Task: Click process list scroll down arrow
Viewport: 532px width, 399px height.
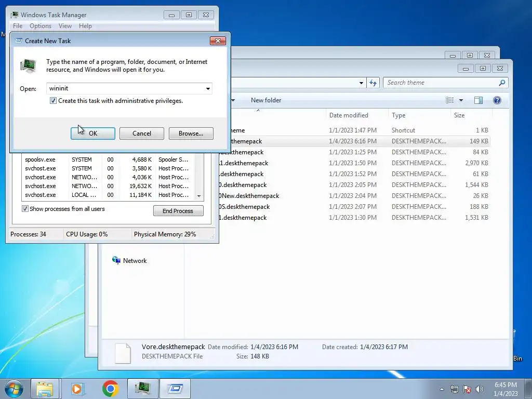Action: click(x=199, y=196)
